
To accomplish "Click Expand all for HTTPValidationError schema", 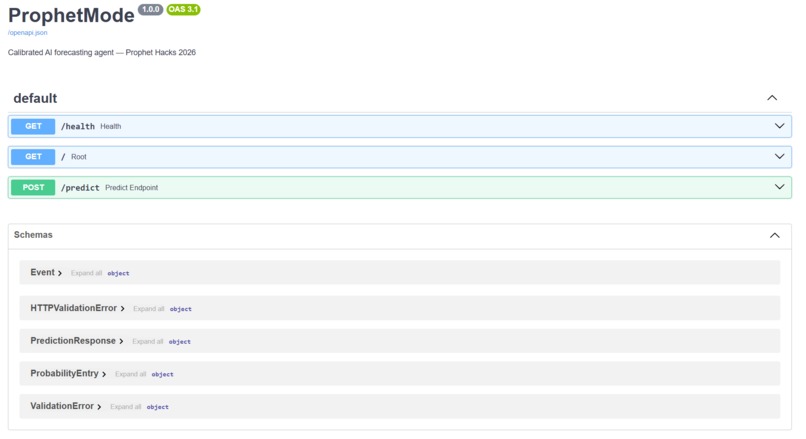I will pyautogui.click(x=149, y=308).
